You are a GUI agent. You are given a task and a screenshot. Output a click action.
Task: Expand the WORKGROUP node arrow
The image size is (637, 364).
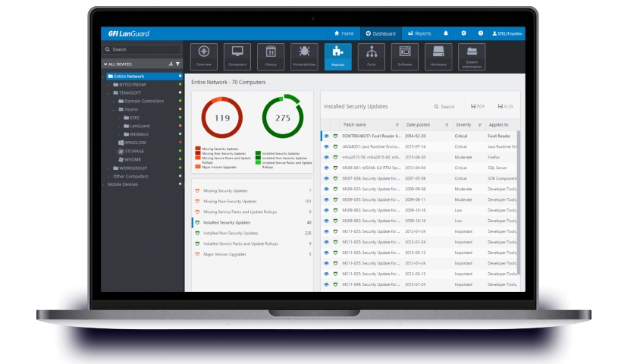pyautogui.click(x=108, y=168)
